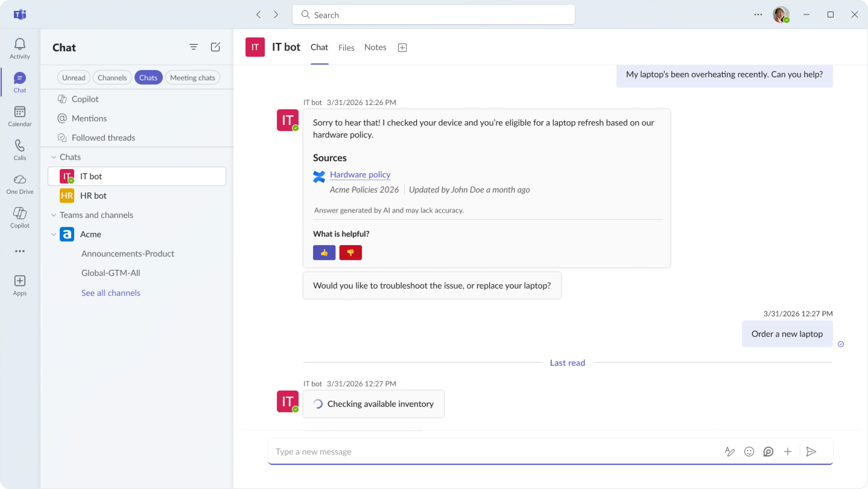This screenshot has height=489, width=868.
Task: Click the 'Order a new laptop' message
Action: [787, 334]
